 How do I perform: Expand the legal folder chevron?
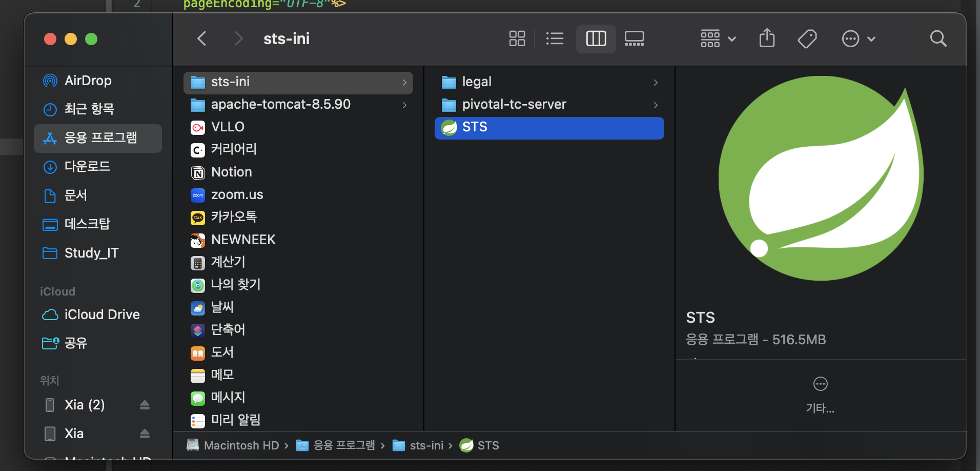(x=656, y=82)
